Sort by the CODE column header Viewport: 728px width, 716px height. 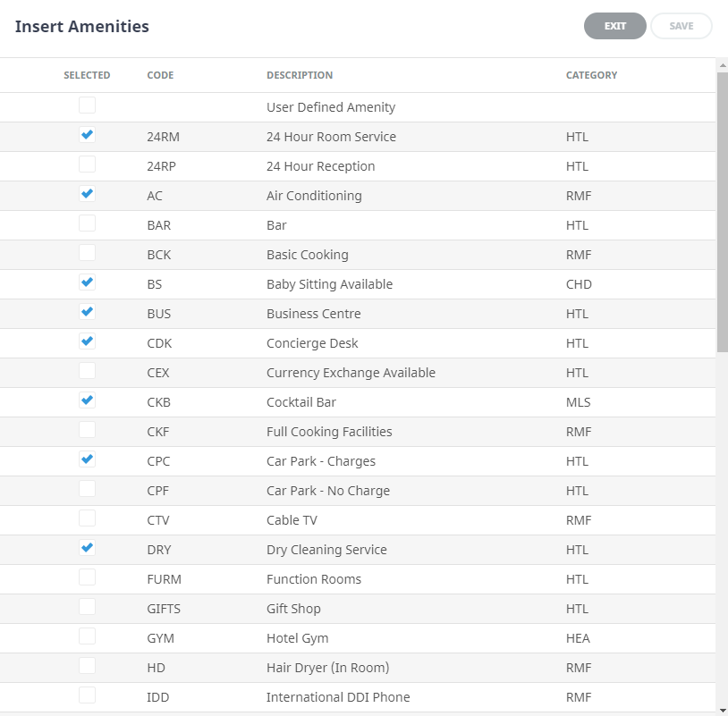[x=160, y=75]
